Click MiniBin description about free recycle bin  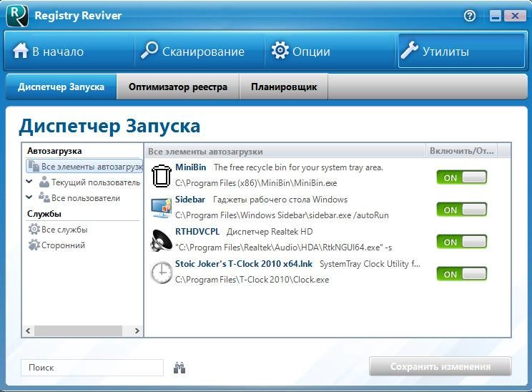coord(298,167)
